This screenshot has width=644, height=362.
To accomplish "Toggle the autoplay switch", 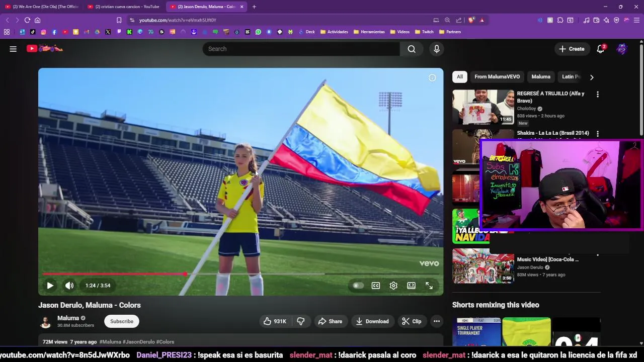I will pyautogui.click(x=358, y=286).
